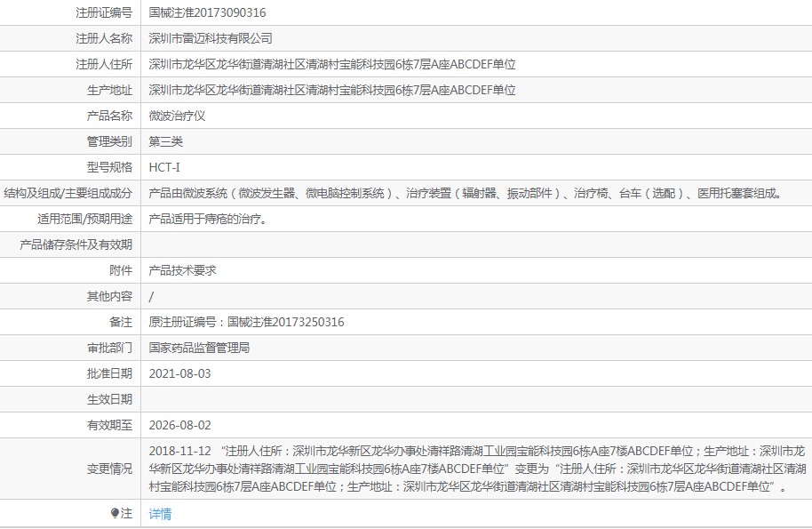812x529 pixels.
Task: Click the 备注 field label
Action: coord(121,322)
